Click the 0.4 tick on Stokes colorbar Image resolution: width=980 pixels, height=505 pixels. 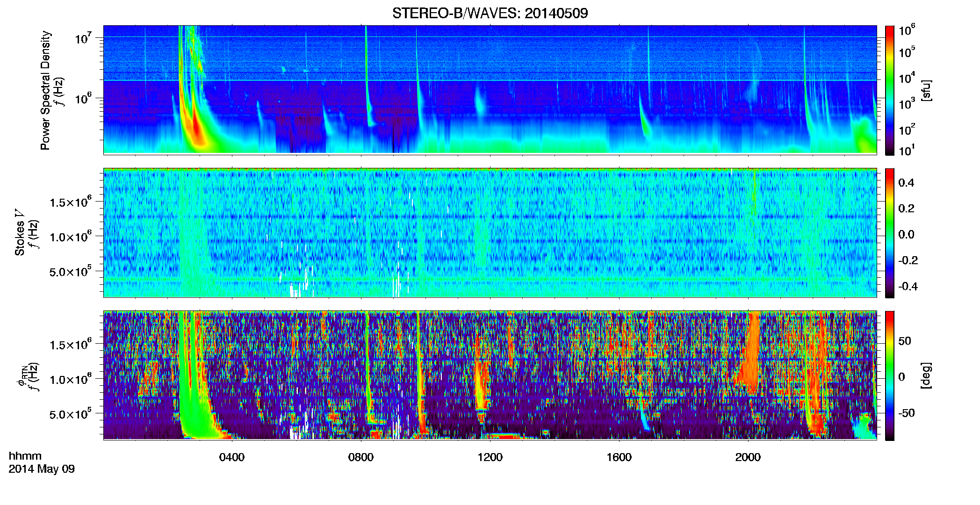[906, 183]
